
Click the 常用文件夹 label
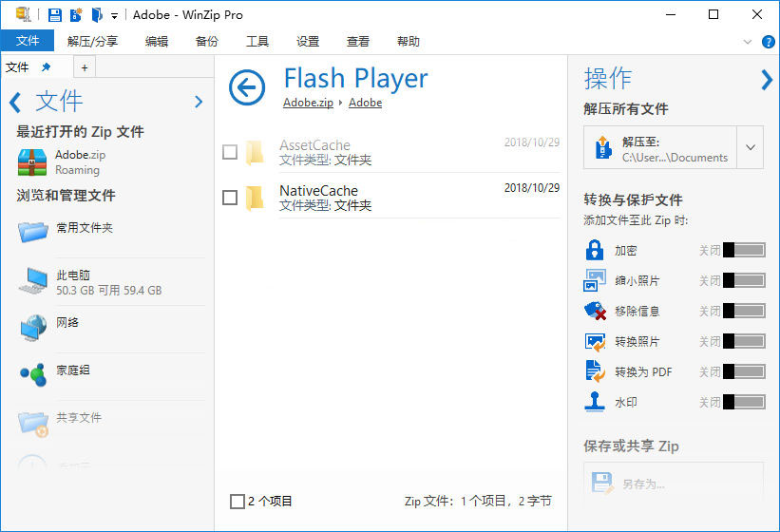tap(85, 228)
